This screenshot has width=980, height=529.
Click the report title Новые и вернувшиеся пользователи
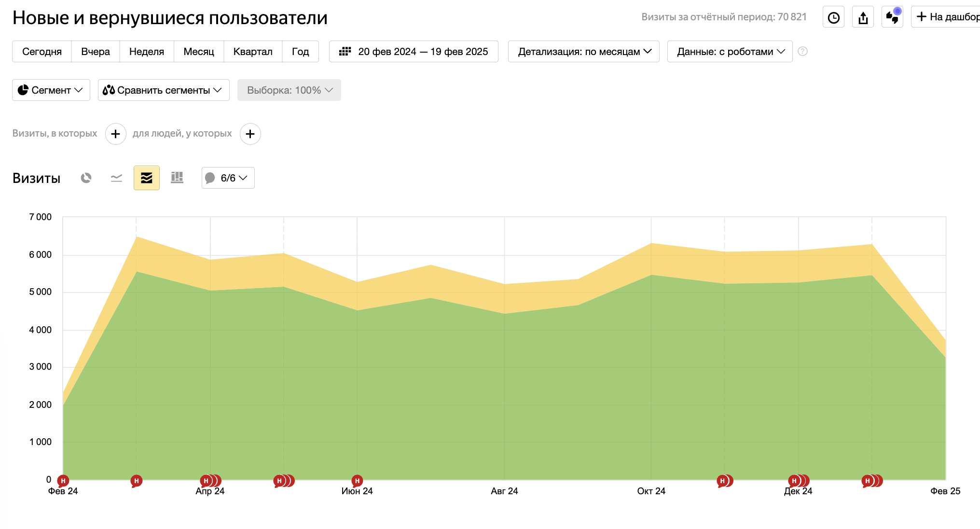coord(170,18)
